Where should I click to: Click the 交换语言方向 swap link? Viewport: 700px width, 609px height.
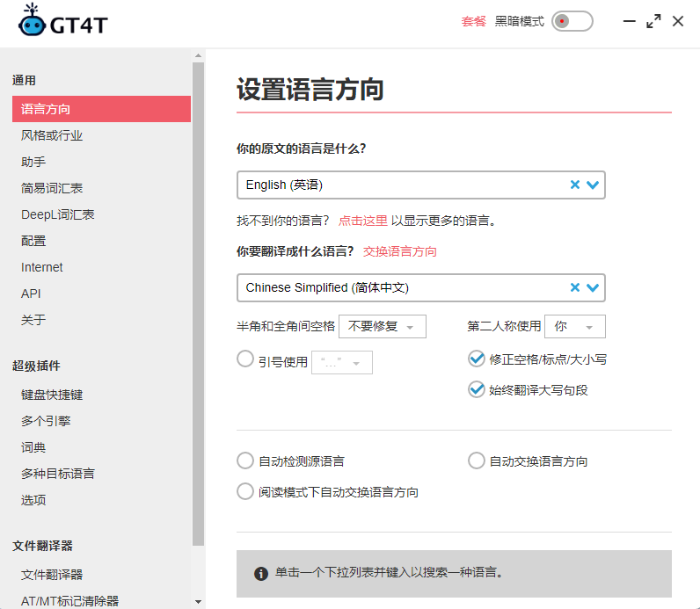pyautogui.click(x=399, y=251)
